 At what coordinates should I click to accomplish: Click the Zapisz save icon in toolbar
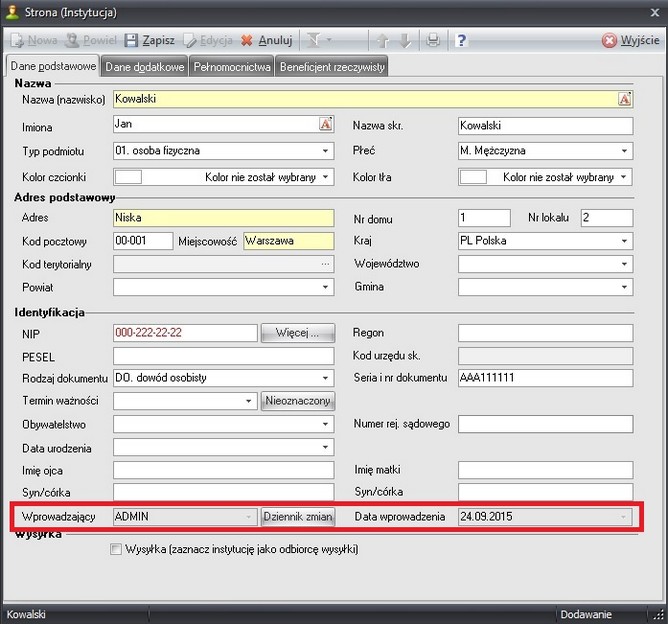pos(132,41)
